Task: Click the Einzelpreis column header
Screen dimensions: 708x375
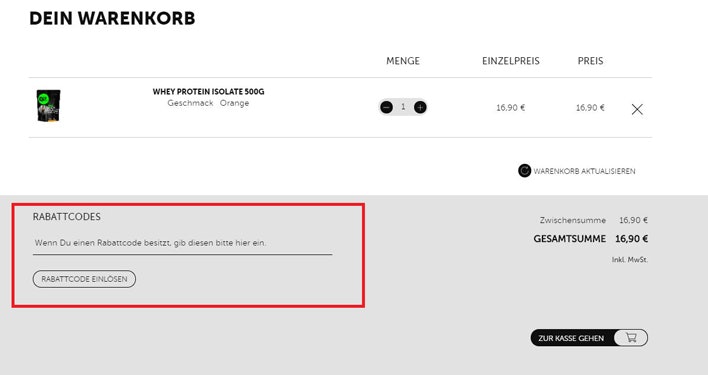Action: (x=511, y=61)
